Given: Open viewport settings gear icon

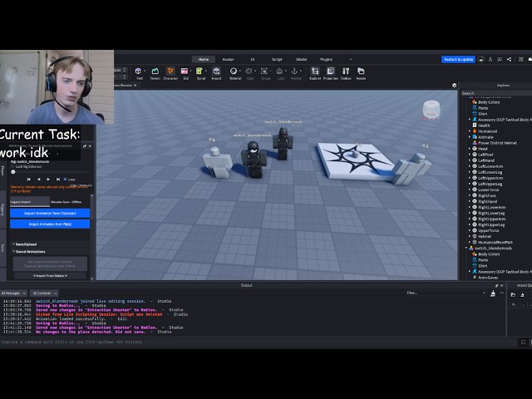Looking at the screenshot, I should tap(455, 86).
